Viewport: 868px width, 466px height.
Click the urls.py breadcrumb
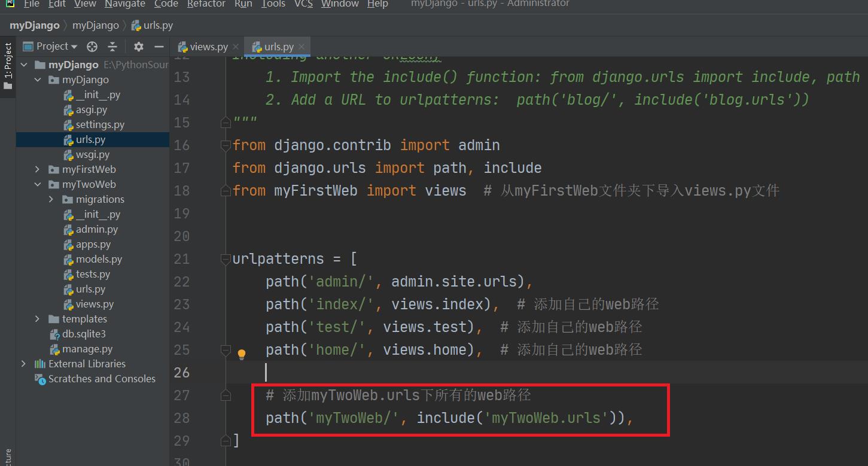[x=153, y=25]
